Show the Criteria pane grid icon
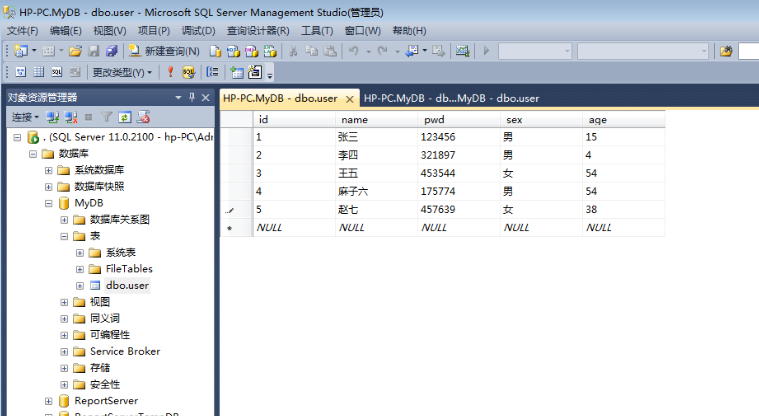This screenshot has height=416, width=759. (39, 72)
